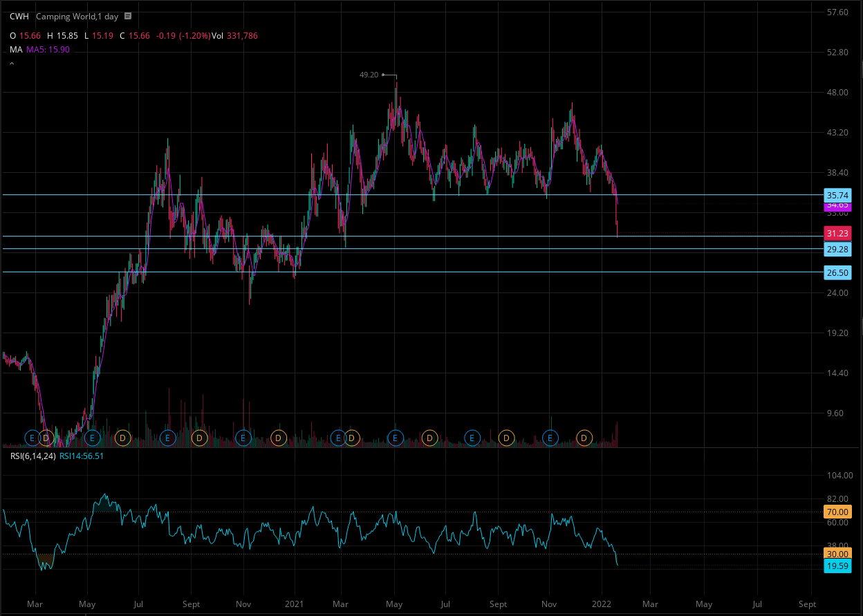Open the earnings E marker at November 2021
The height and width of the screenshot is (616, 863).
550,438
